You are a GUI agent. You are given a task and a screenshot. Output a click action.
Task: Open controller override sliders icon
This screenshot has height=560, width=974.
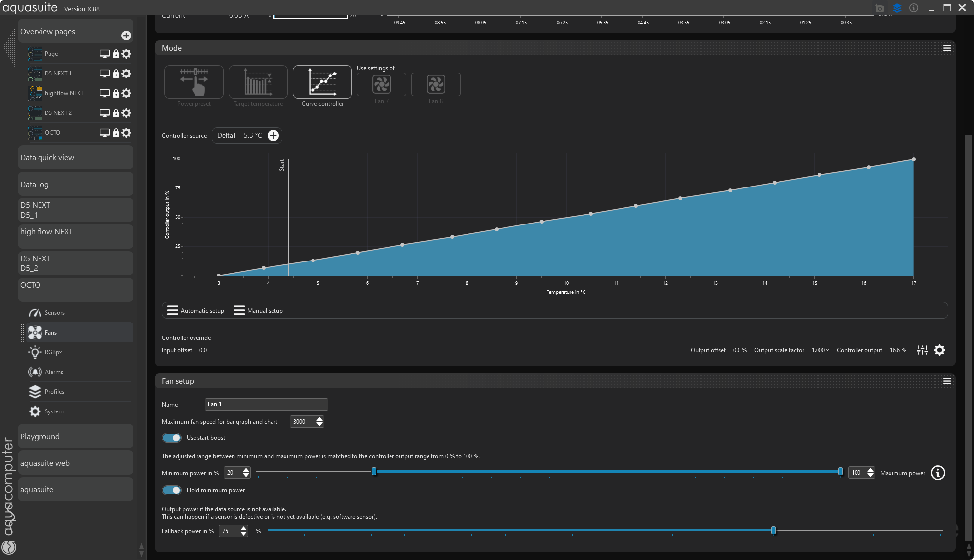pyautogui.click(x=922, y=350)
